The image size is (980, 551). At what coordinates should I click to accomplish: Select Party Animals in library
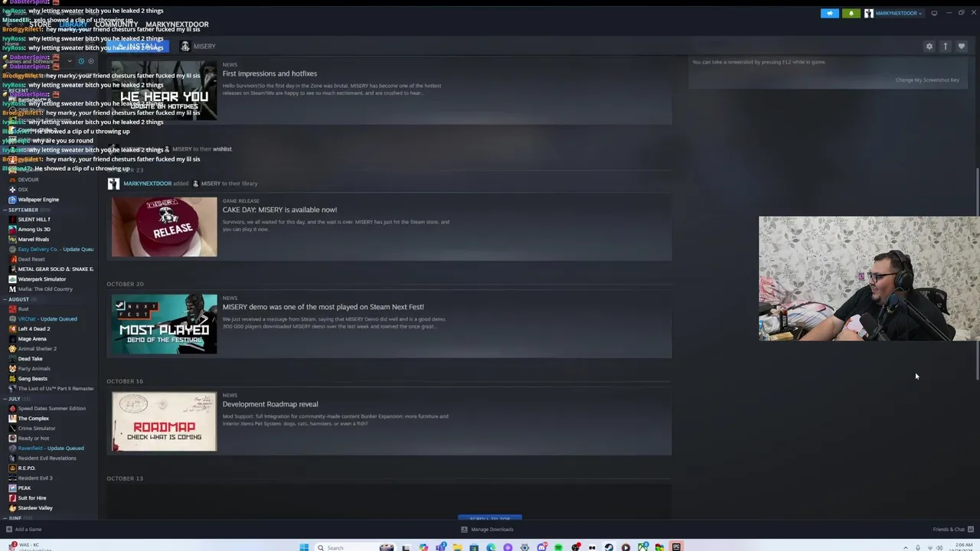34,369
